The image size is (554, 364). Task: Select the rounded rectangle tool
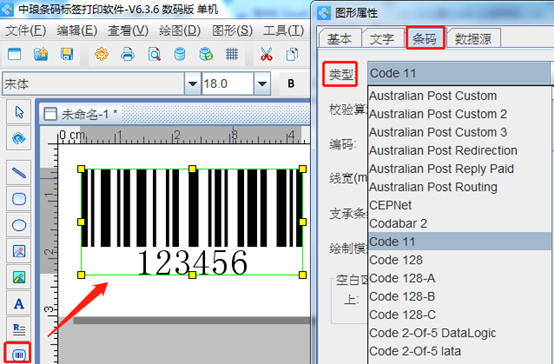tap(19, 199)
